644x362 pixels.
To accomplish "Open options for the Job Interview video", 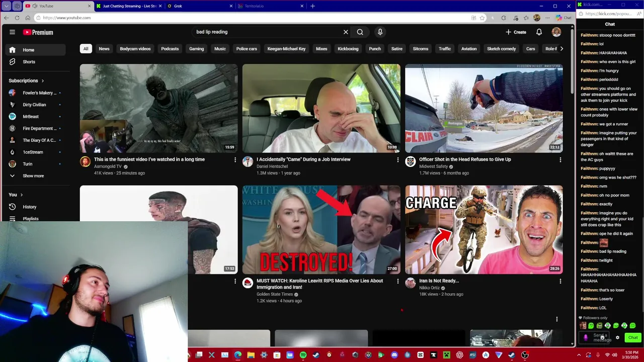I will (397, 160).
